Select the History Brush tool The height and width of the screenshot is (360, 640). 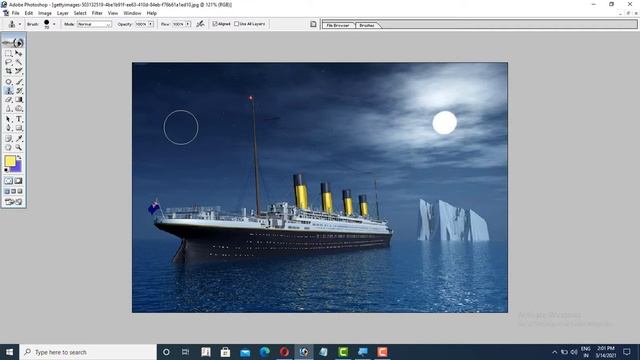[x=19, y=91]
